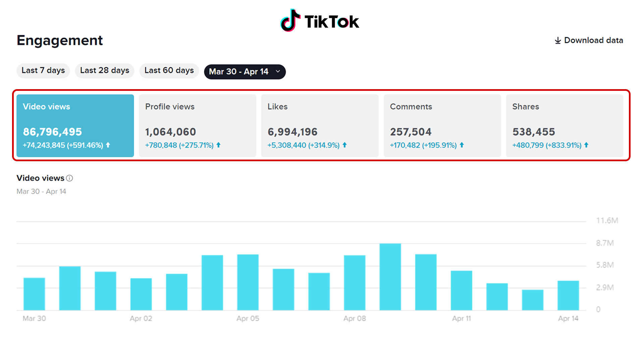Click the Mar 30 chart bar

pos(34,294)
